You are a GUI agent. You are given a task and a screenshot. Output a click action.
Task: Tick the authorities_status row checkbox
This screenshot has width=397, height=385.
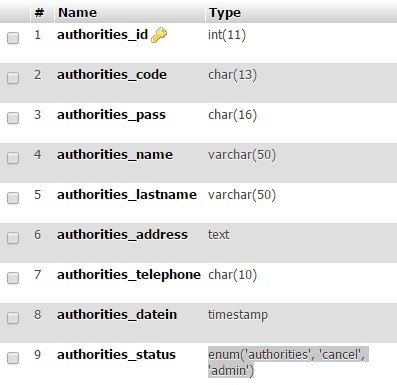tap(13, 358)
